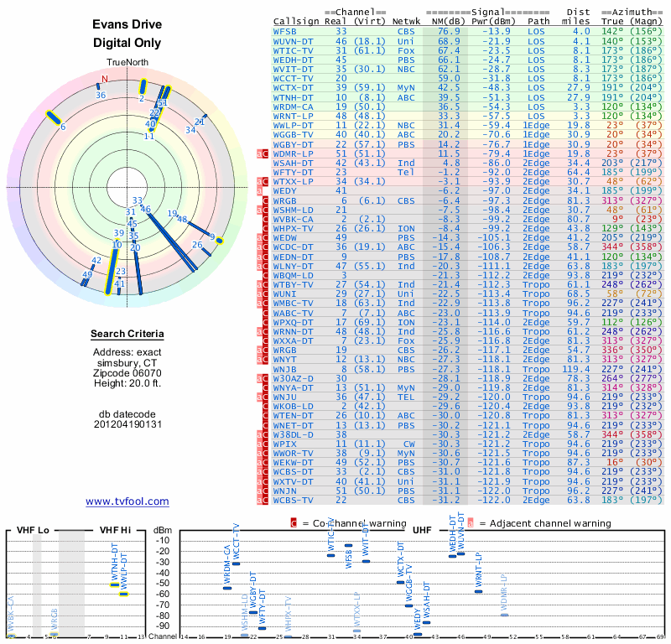
Task: Open the WCBS-TV callsign
Action: 293,500
